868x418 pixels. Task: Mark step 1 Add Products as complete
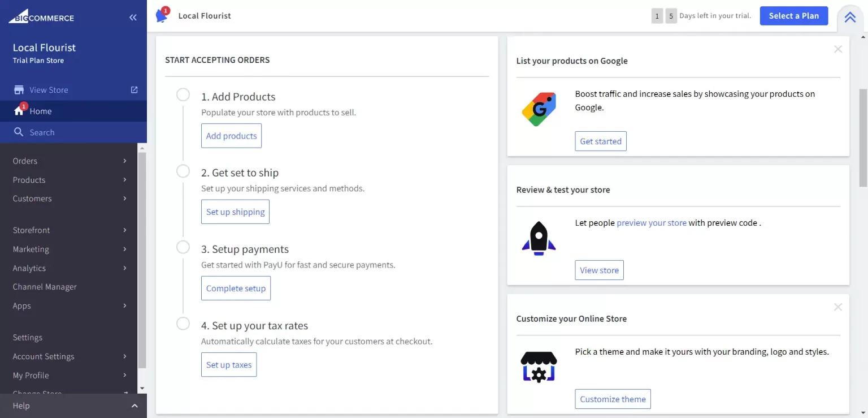click(x=183, y=94)
